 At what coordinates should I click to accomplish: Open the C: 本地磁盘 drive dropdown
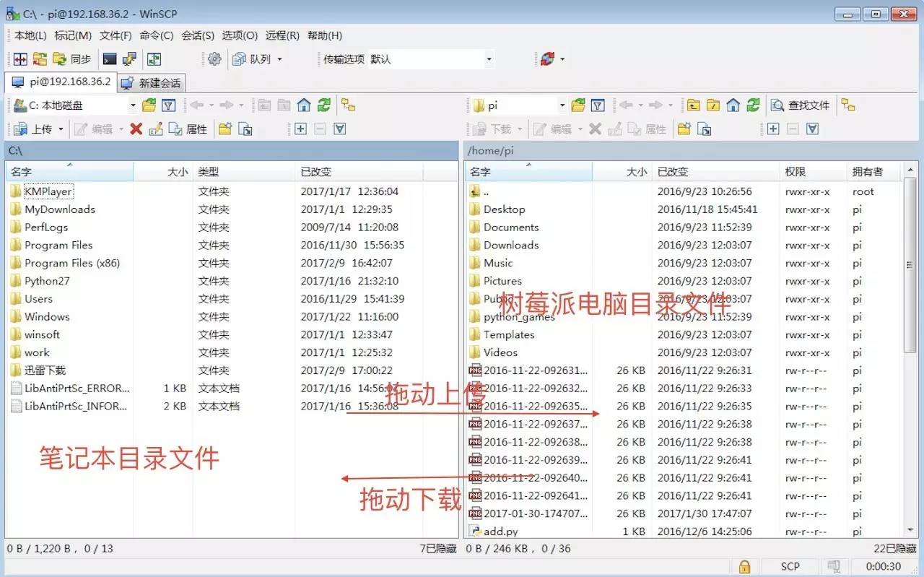tap(134, 105)
